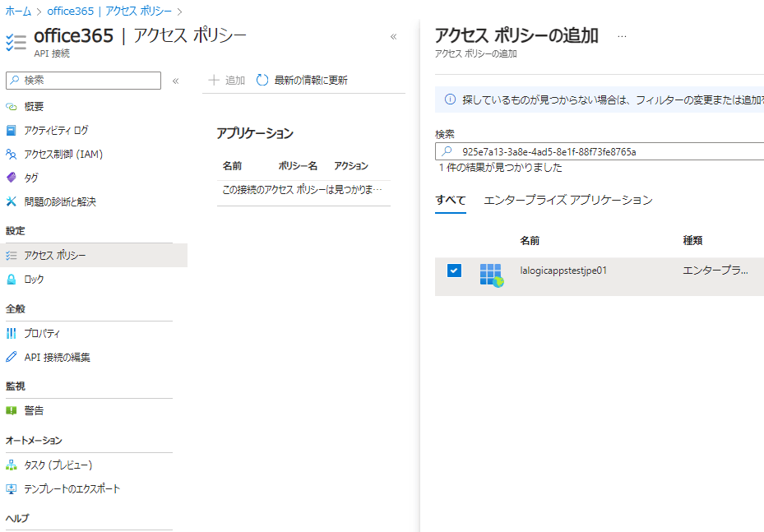
Task: Click the green 警告 alert icon
Action: 12,410
